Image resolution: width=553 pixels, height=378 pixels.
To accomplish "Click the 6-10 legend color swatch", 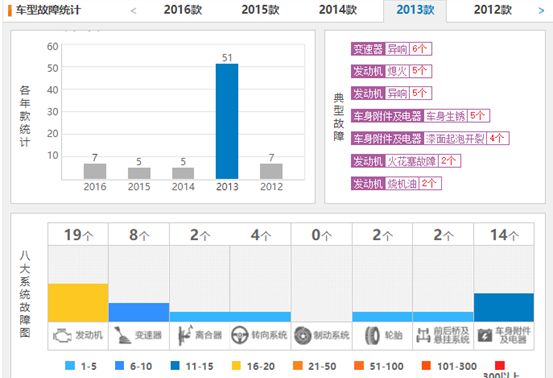I will tap(120, 366).
